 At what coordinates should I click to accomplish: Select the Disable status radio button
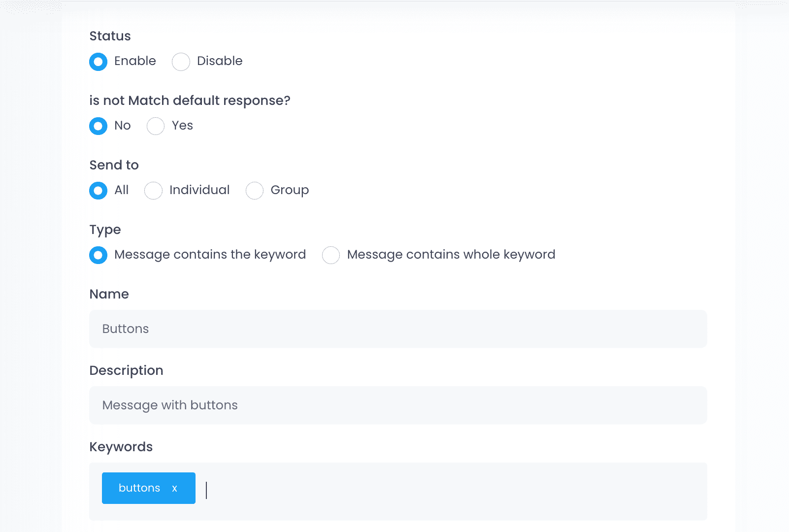click(x=181, y=62)
